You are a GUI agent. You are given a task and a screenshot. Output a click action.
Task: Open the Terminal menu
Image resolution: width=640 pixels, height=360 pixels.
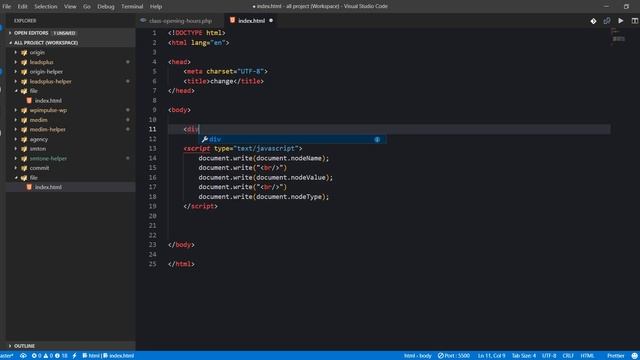tap(132, 7)
